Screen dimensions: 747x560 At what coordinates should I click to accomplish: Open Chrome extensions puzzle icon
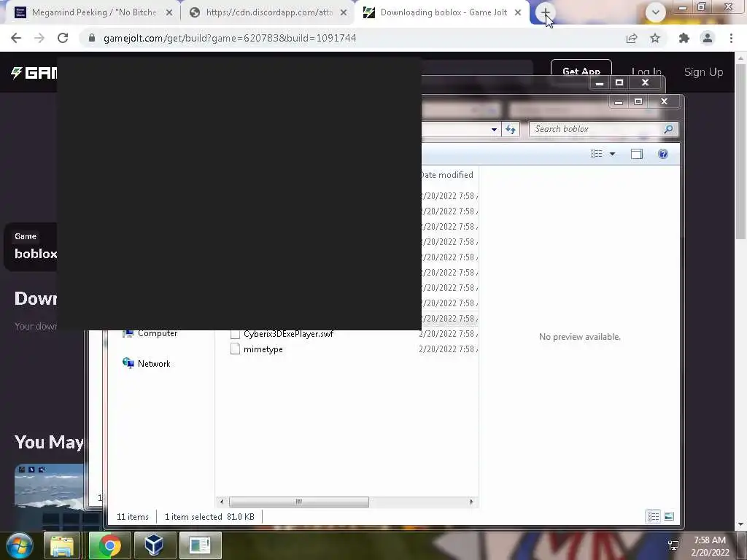coord(684,38)
